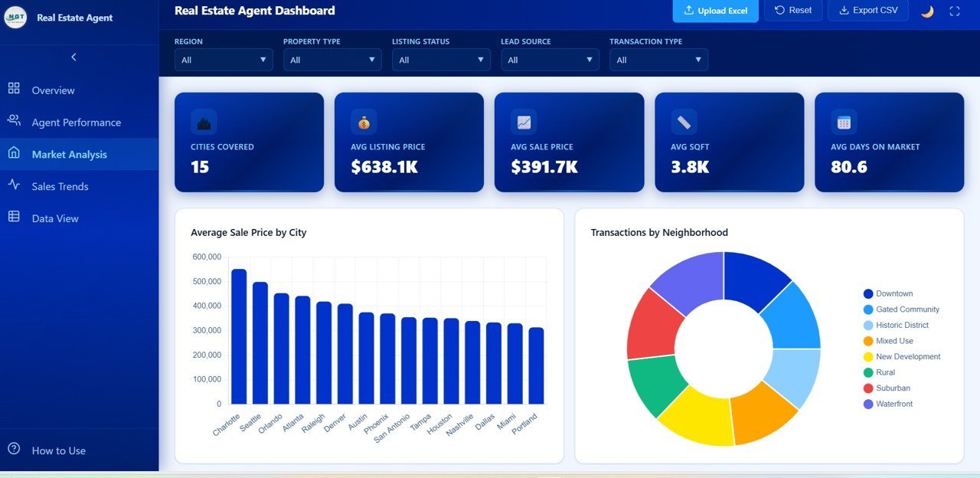Viewport: 980px width, 478px height.
Task: Open the Region filter dropdown
Action: click(223, 59)
